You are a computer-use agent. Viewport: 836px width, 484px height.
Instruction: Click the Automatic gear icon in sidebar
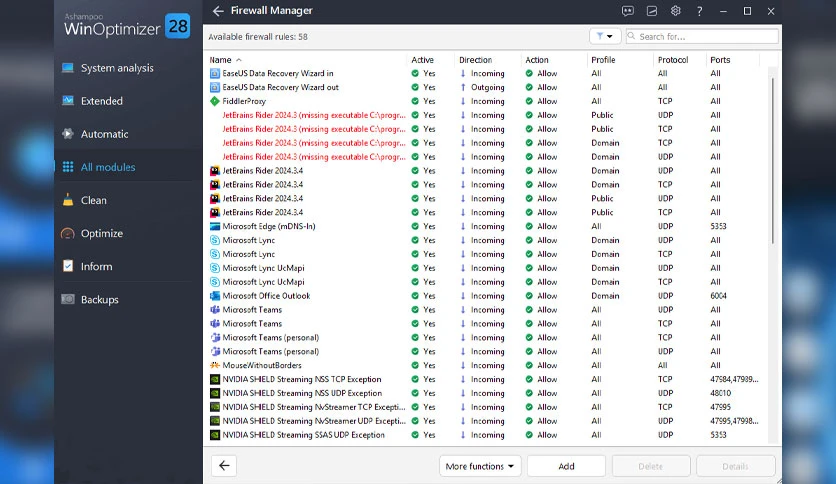[68, 134]
